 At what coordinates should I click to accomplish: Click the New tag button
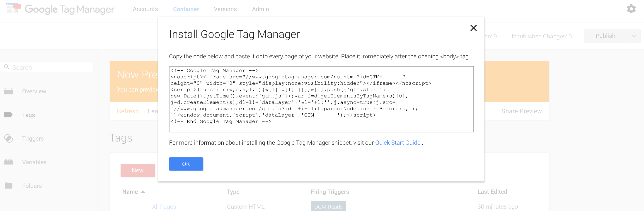point(138,170)
